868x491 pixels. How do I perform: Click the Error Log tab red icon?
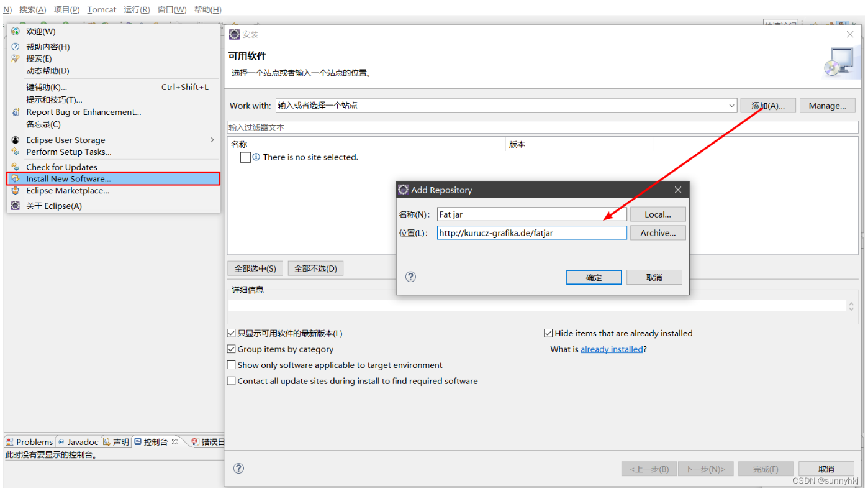click(x=195, y=442)
